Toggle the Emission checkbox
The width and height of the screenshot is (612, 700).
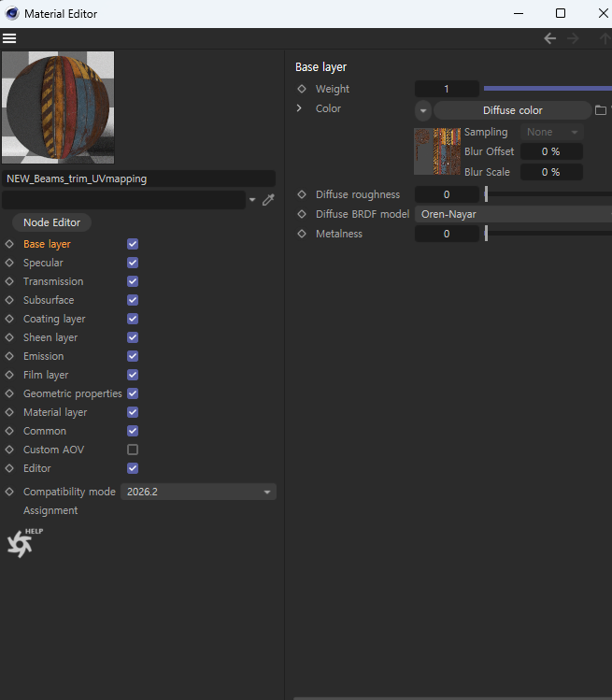pos(133,356)
